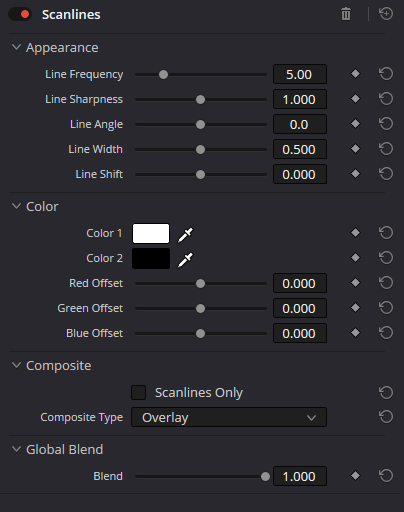Viewport: 404px width, 512px height.
Task: Add keyframe for Color 1
Action: click(355, 233)
